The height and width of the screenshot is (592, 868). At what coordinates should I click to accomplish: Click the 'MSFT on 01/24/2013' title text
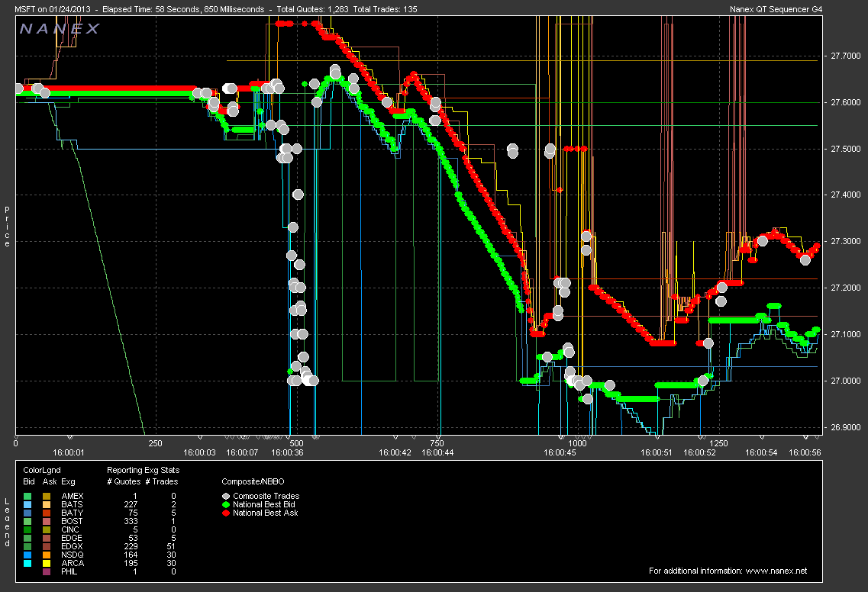[53, 9]
